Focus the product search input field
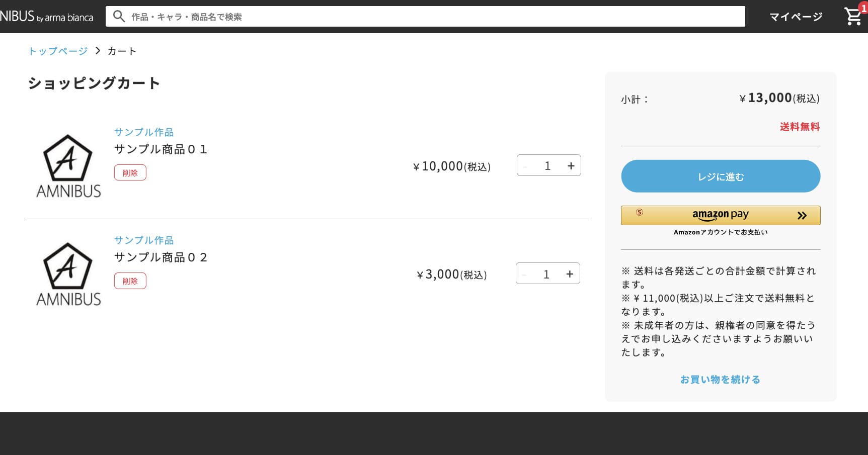Image resolution: width=868 pixels, height=455 pixels. [x=433, y=17]
